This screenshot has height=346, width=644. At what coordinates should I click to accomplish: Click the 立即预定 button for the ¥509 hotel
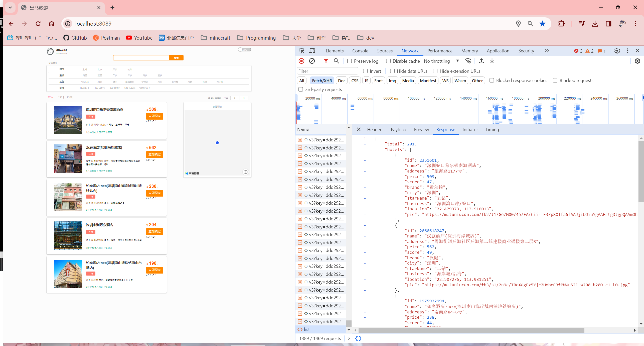click(x=154, y=116)
